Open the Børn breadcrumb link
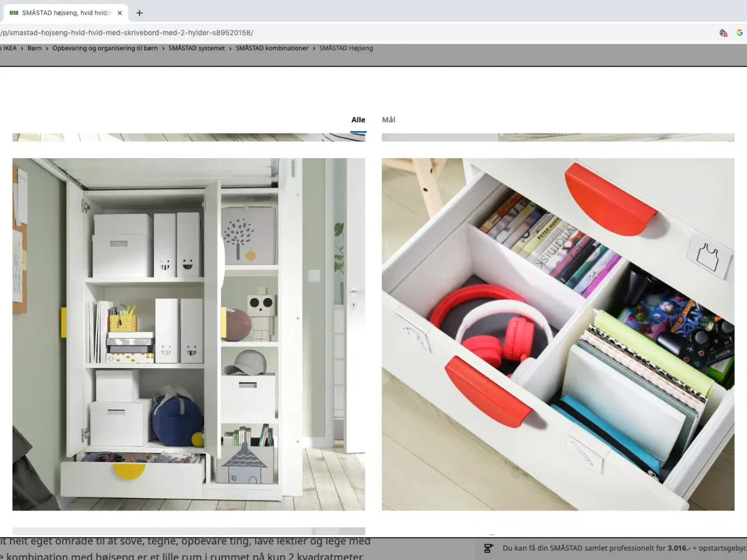The image size is (747, 560). click(x=34, y=48)
